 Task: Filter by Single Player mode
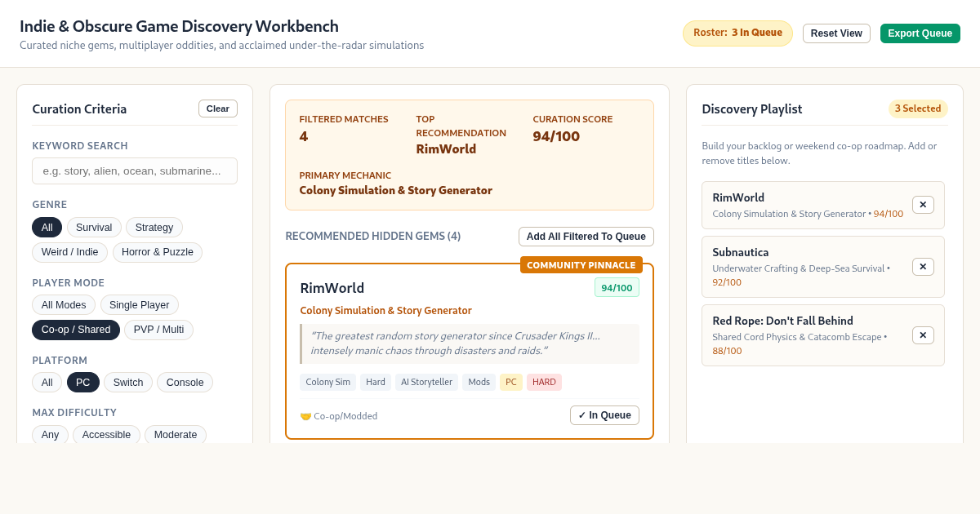[140, 305]
